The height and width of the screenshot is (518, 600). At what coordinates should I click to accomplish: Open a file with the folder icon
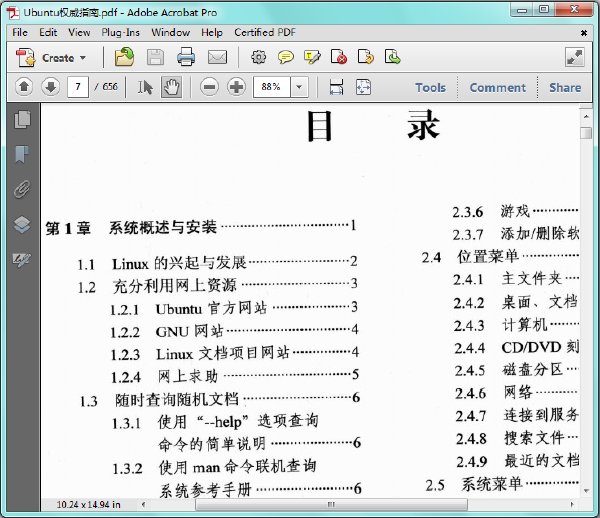[x=124, y=57]
